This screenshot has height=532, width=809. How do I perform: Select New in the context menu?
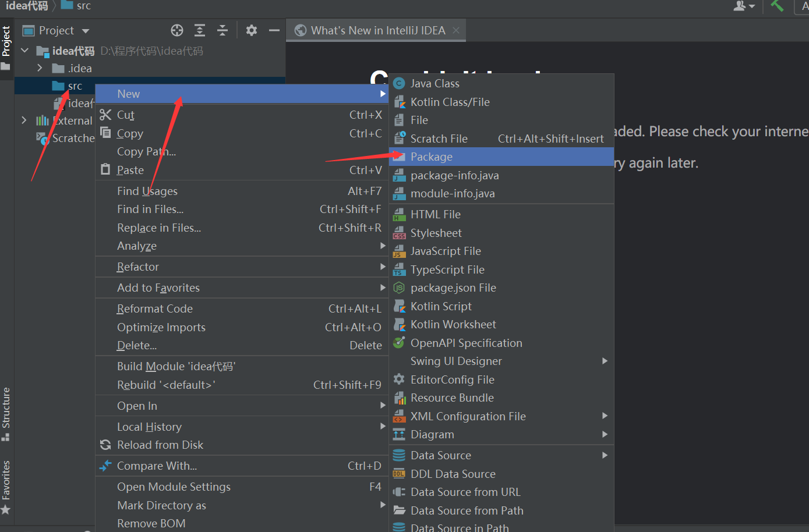coord(242,94)
